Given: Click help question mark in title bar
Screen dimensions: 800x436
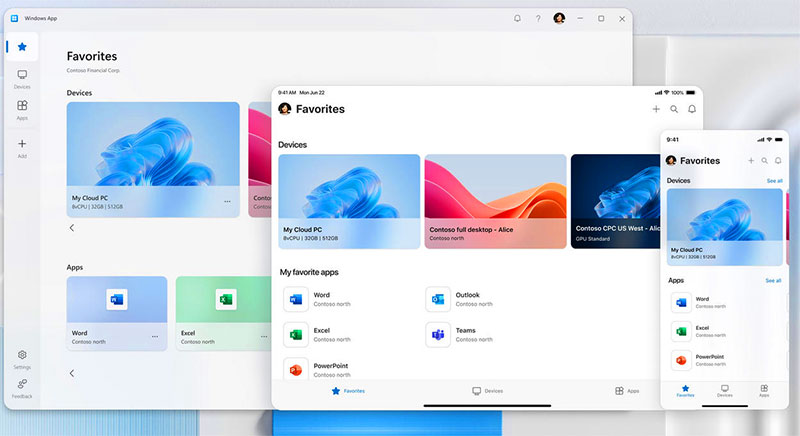Looking at the screenshot, I should click(x=538, y=18).
